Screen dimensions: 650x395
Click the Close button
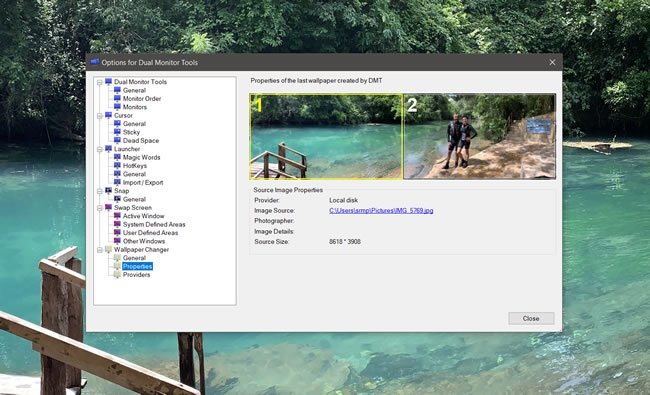pyautogui.click(x=531, y=318)
